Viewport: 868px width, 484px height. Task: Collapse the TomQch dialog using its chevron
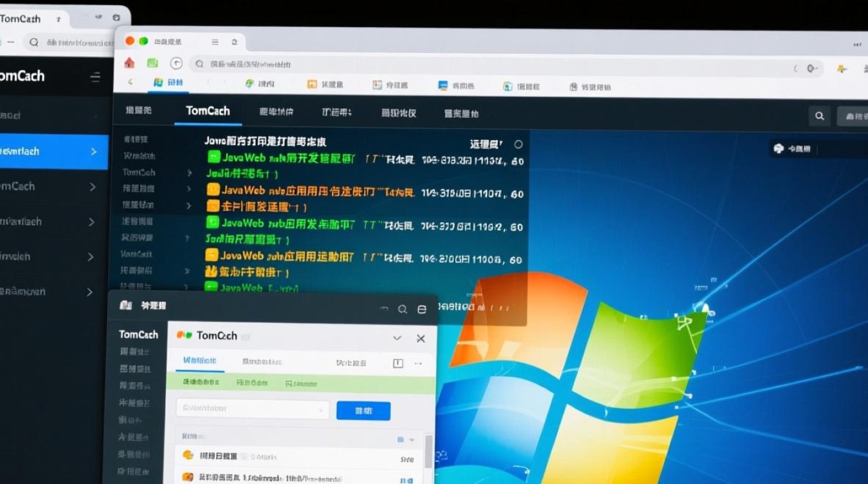coord(397,338)
